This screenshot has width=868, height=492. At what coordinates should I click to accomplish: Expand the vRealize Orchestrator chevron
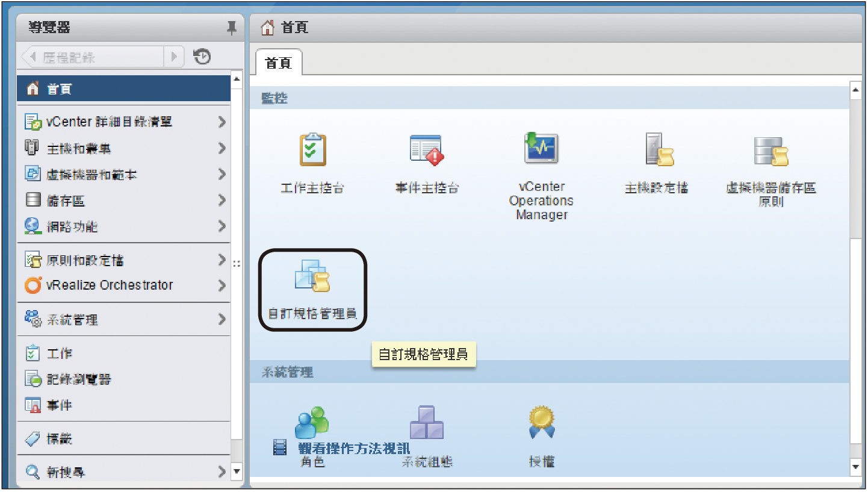tap(222, 285)
